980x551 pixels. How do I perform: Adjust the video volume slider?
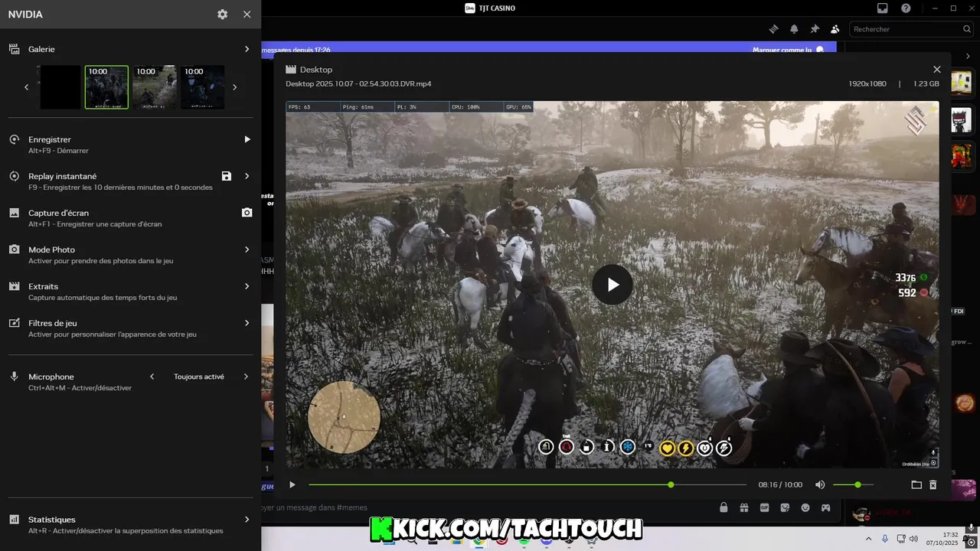pyautogui.click(x=853, y=484)
